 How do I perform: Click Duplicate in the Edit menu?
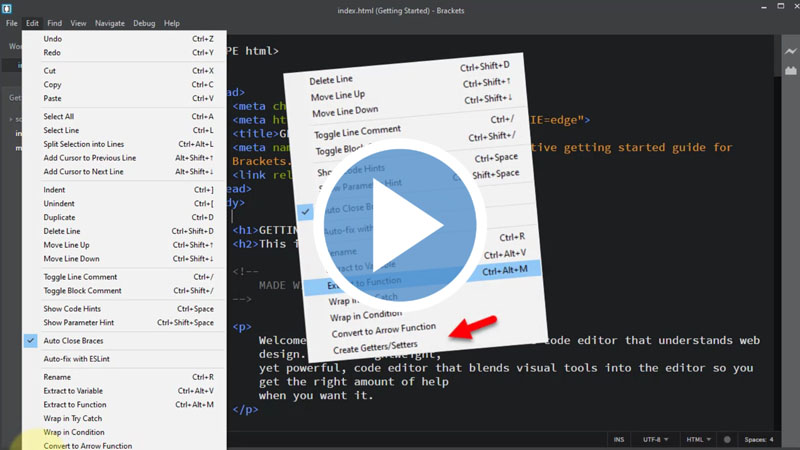click(x=60, y=217)
